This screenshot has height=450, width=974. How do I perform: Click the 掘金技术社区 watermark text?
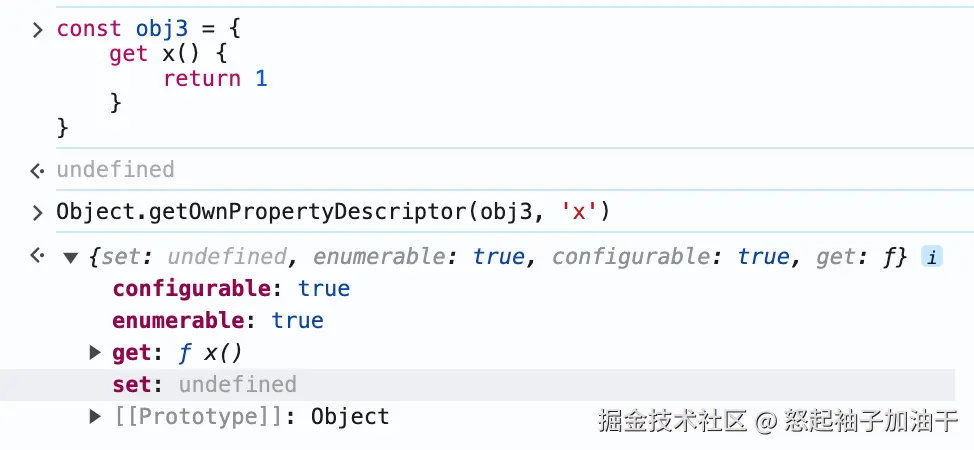672,421
